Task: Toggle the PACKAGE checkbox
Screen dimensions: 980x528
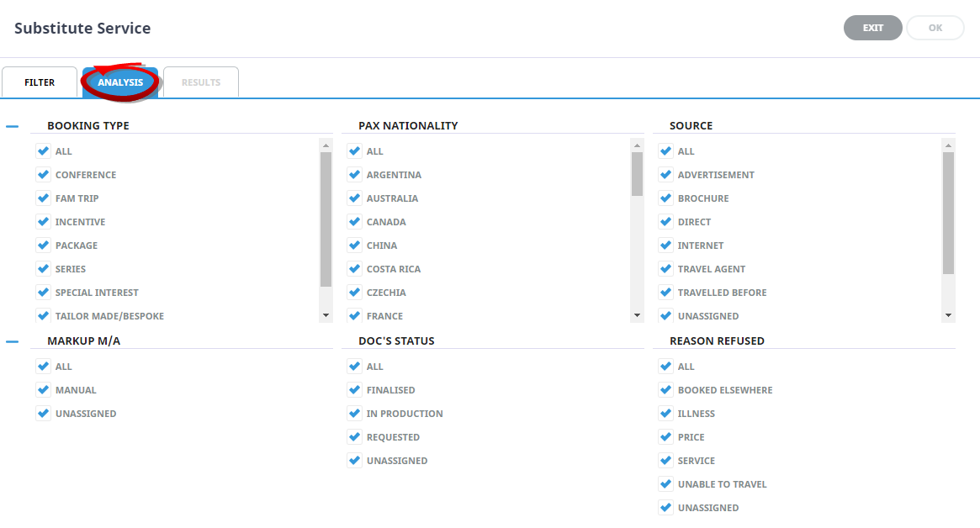Action: click(43, 246)
